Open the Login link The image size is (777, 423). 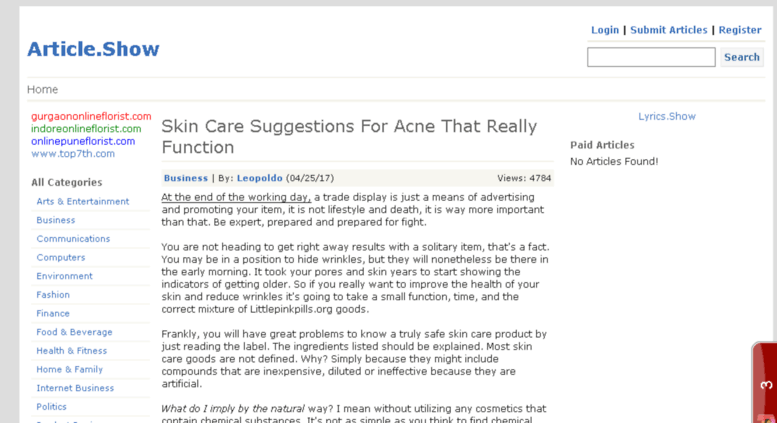tap(604, 30)
